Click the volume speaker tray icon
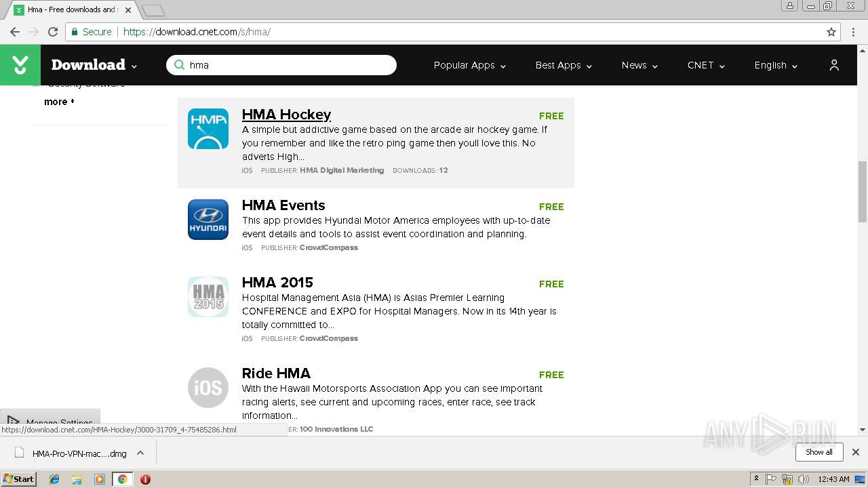868x488 pixels. pyautogui.click(x=804, y=479)
